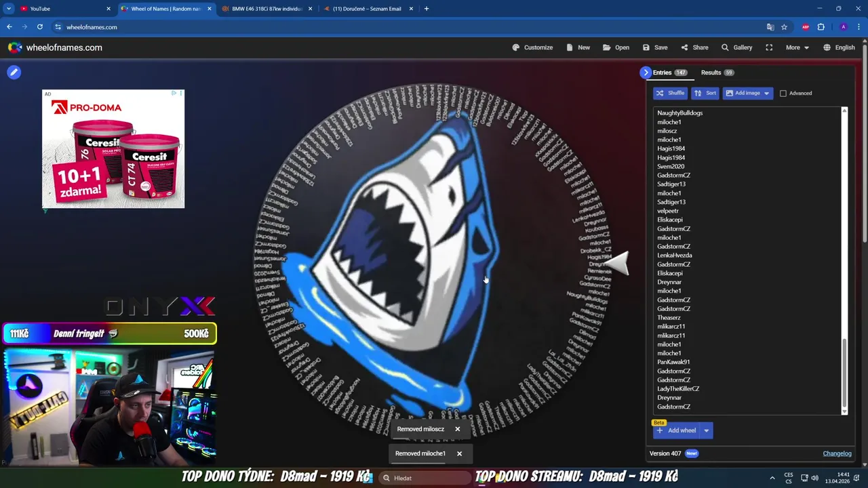The image size is (868, 488).
Task: Open the Chrome profile avatar
Action: (x=843, y=27)
